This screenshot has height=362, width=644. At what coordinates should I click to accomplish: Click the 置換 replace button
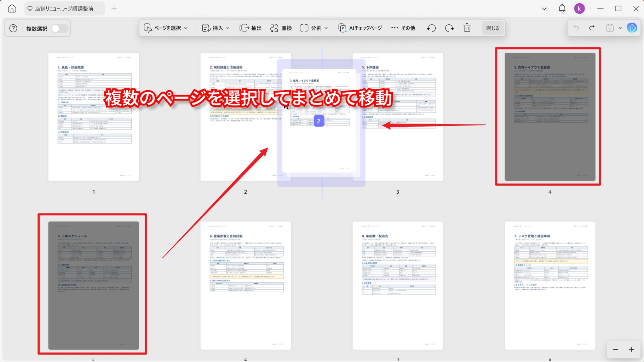(x=281, y=28)
